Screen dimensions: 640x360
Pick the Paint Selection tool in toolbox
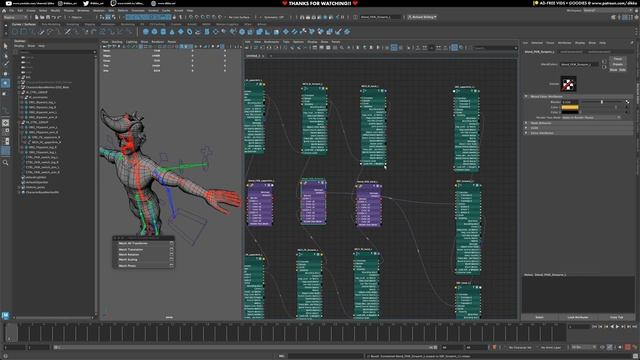[5, 63]
